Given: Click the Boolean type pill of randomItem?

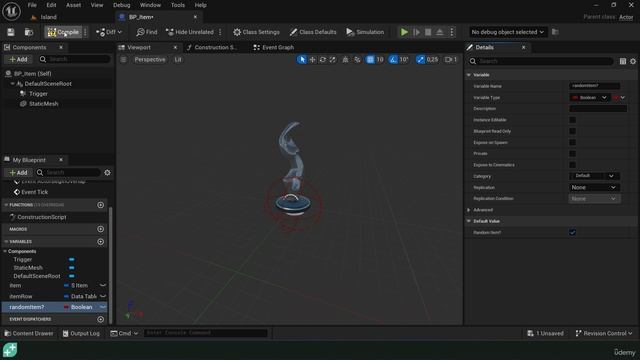Looking at the screenshot, I should click(78, 307).
